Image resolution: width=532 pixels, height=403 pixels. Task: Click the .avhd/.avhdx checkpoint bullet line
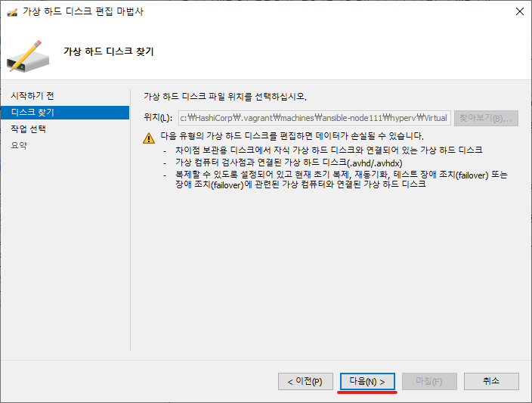click(289, 163)
